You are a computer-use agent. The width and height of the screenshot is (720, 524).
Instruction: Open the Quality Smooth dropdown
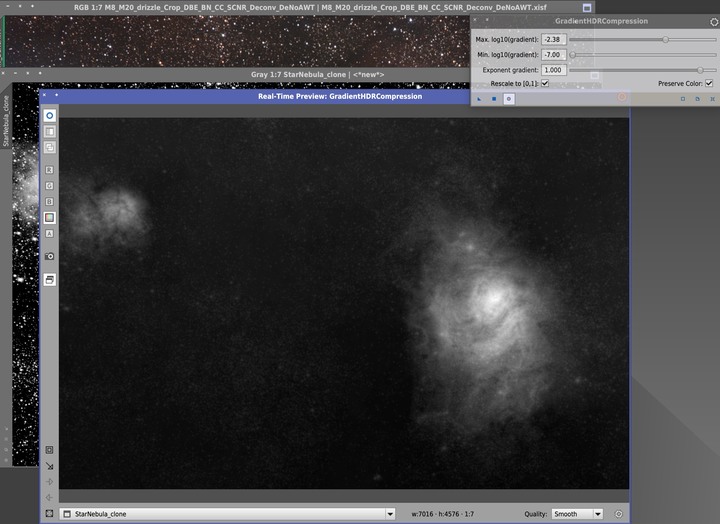coord(578,514)
